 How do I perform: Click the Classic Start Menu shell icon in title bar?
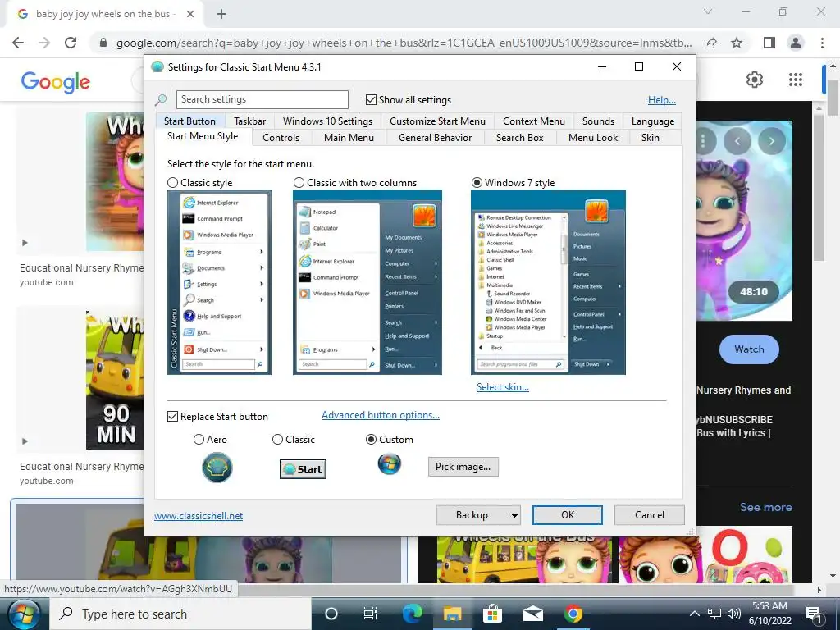tap(157, 67)
